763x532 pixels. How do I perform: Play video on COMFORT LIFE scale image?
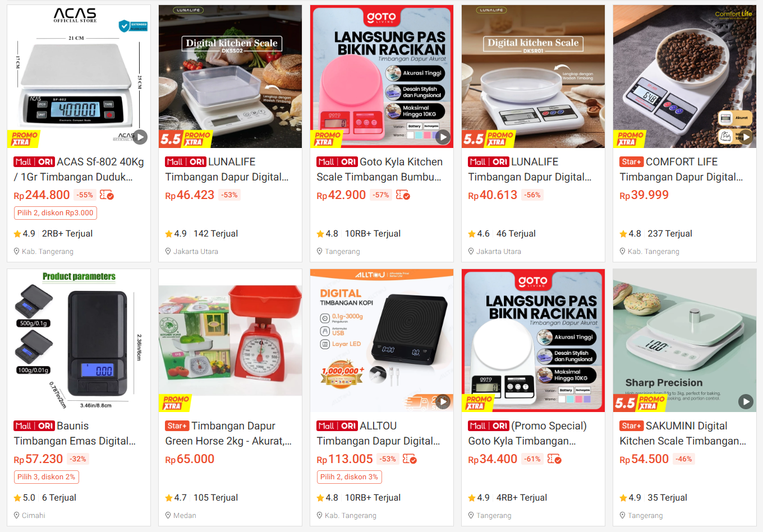[746, 137]
